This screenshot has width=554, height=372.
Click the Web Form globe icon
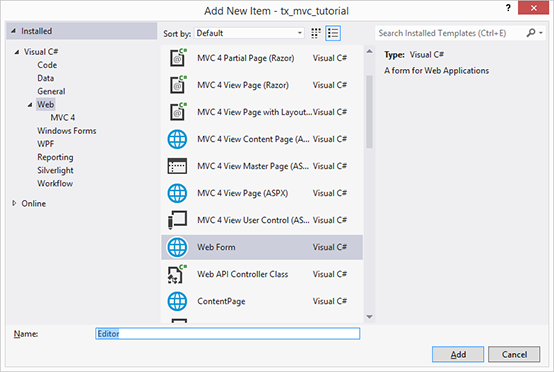tap(177, 247)
